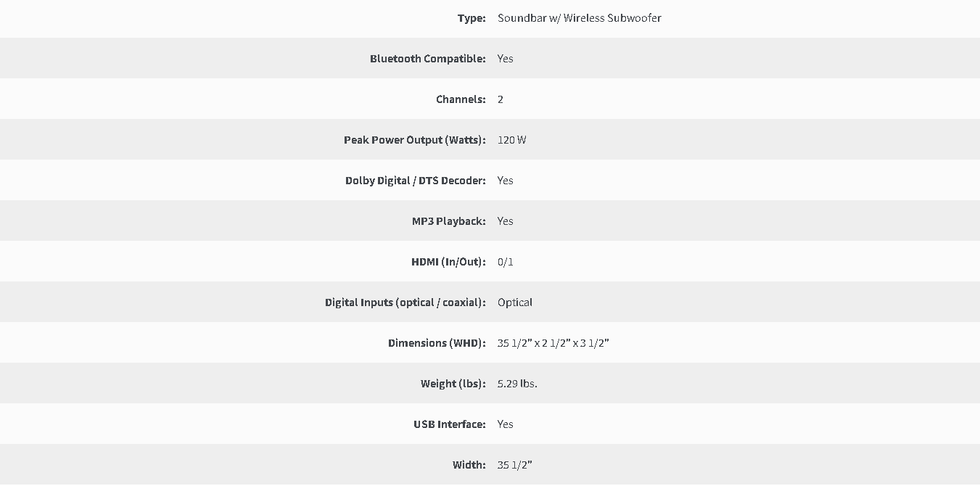The image size is (980, 486).
Task: Click "Digital Inputs (optical / coaxial):" label
Action: [x=405, y=302]
